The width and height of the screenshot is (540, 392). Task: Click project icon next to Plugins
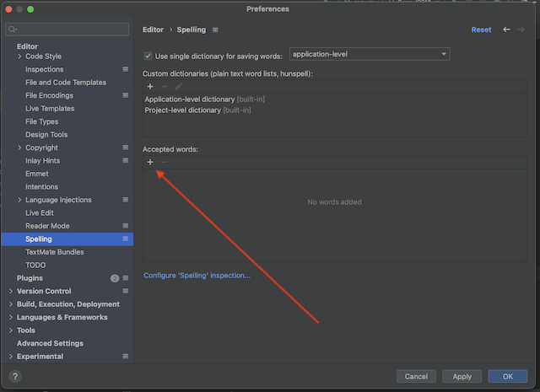[126, 278]
